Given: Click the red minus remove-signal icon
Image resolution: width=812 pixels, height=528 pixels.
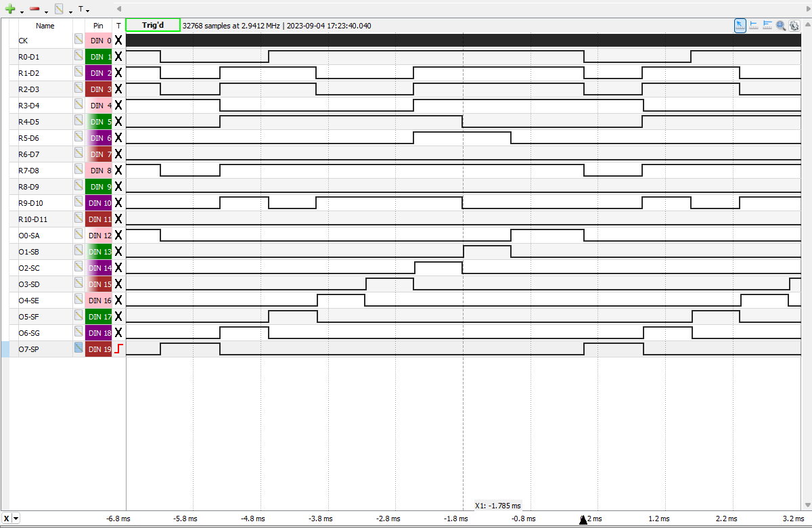Looking at the screenshot, I should click(x=34, y=9).
